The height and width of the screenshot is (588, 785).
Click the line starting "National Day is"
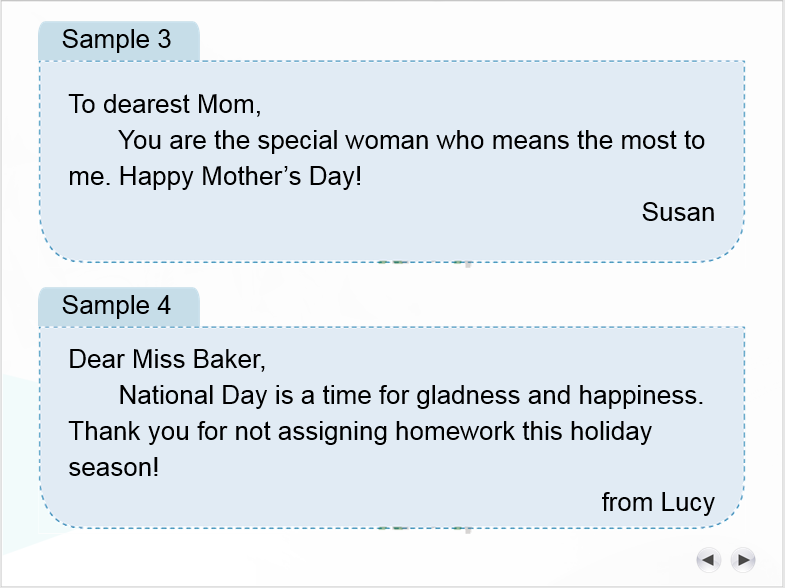411,395
